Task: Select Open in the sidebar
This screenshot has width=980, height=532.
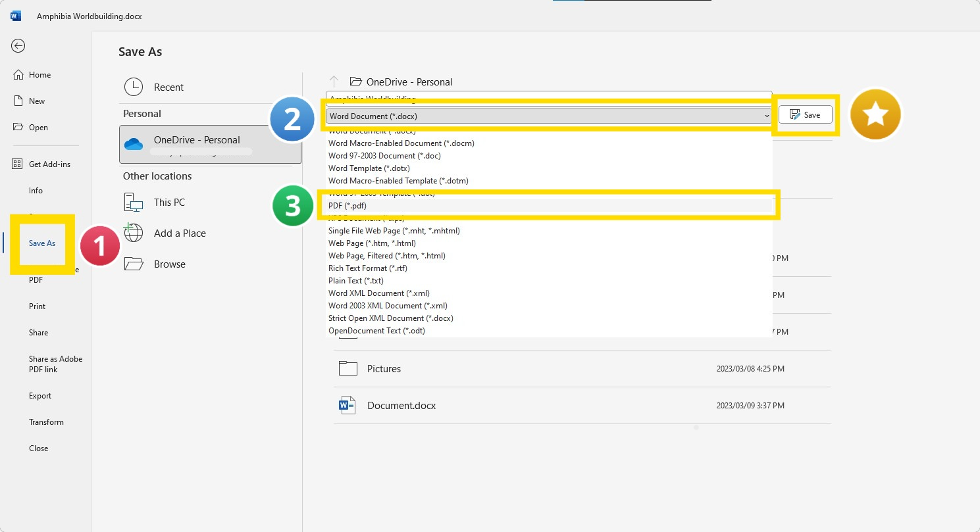Action: [x=38, y=128]
